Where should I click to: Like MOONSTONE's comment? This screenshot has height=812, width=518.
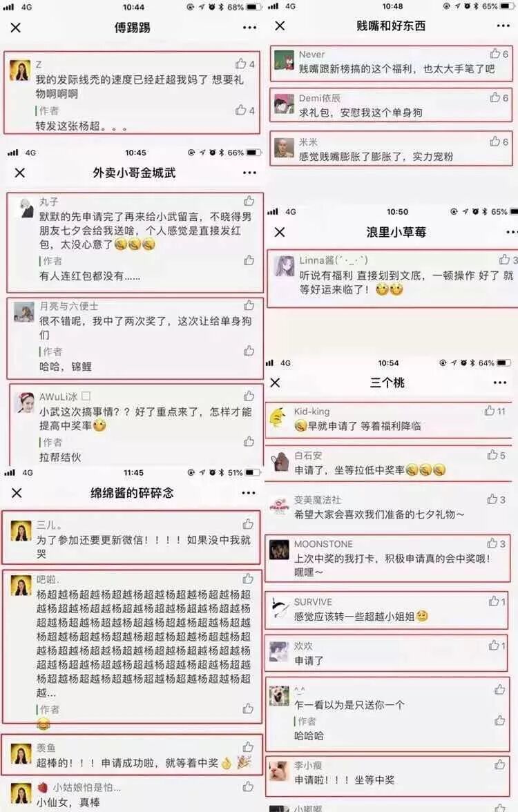coord(492,543)
